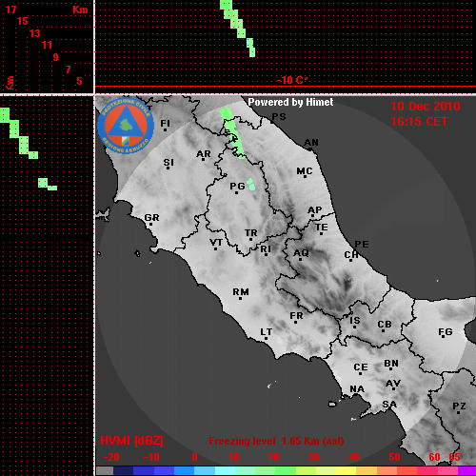Click the PZ city label
This screenshot has height=476, width=476.
point(459,406)
